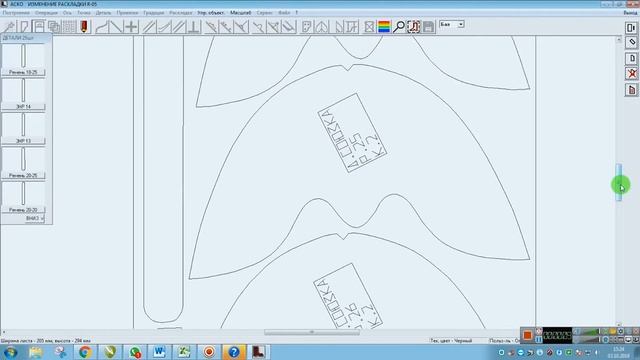Click the red cross delete icon on right
The height and width of the screenshot is (360, 640).
631,73
